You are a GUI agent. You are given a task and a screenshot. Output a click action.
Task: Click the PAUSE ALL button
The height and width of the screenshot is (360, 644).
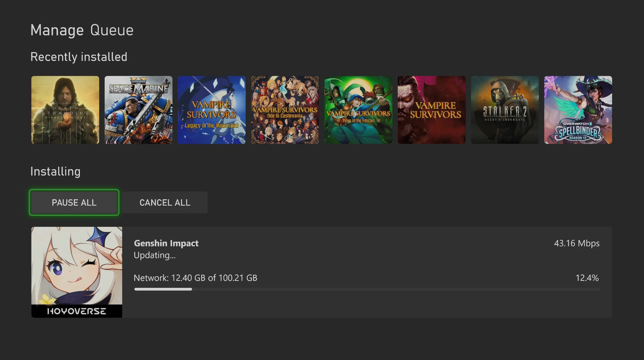click(x=74, y=203)
